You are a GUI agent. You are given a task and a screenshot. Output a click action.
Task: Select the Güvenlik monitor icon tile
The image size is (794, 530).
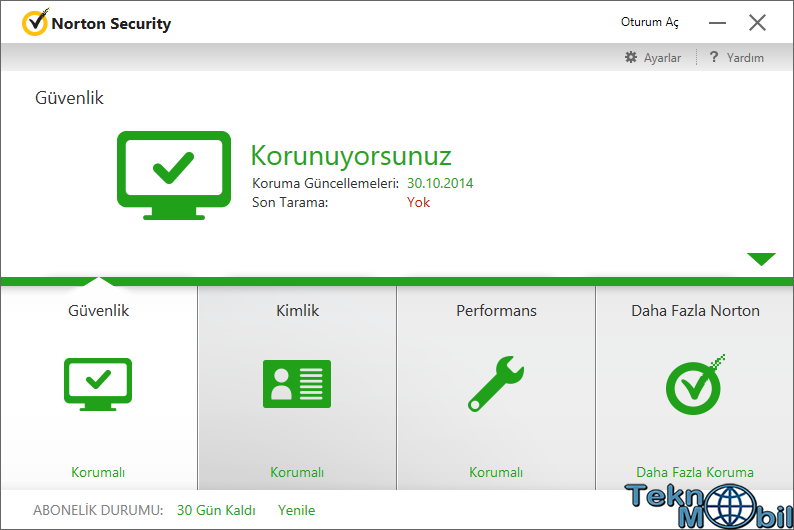click(x=98, y=384)
